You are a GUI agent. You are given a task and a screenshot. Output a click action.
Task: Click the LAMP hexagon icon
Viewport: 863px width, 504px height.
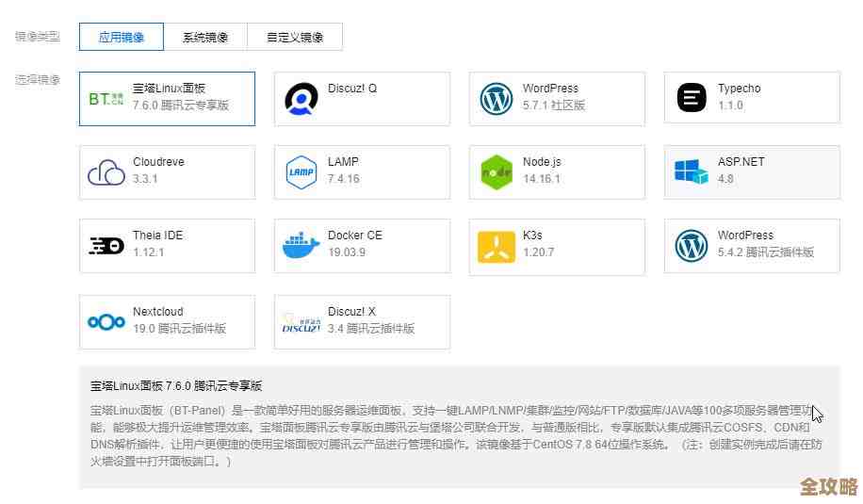[301, 172]
